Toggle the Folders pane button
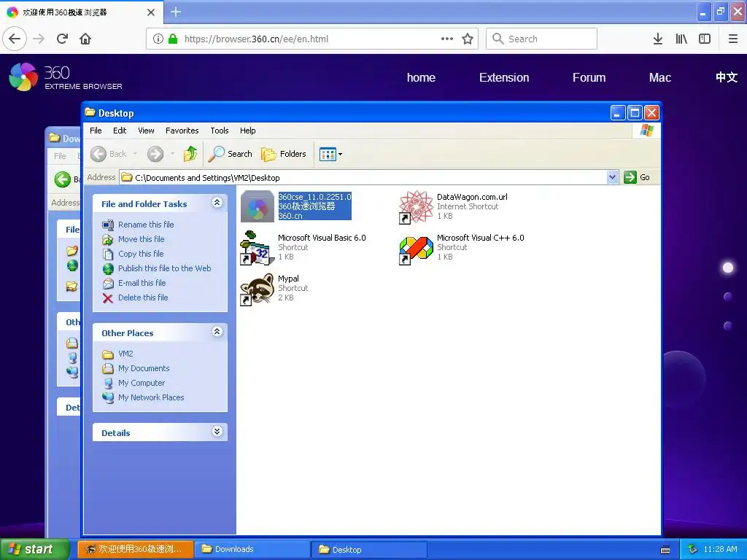Image resolution: width=747 pixels, height=560 pixels. (284, 154)
